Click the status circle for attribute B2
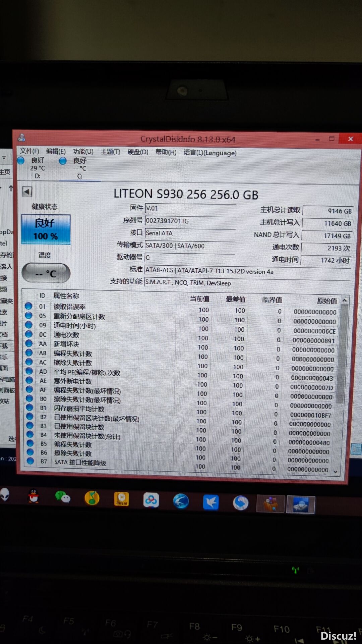The image size is (362, 644). pos(30,416)
